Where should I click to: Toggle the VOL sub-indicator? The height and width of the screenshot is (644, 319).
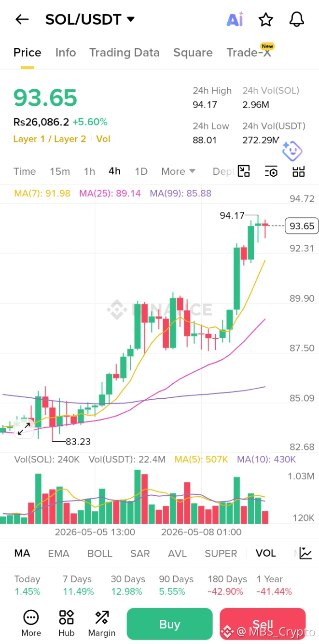point(266,553)
